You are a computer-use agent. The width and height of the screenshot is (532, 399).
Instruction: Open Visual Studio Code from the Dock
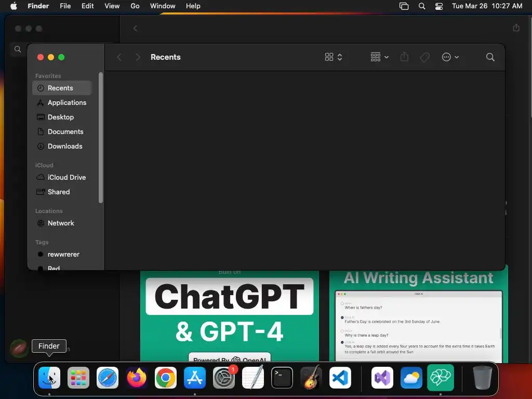(x=340, y=378)
